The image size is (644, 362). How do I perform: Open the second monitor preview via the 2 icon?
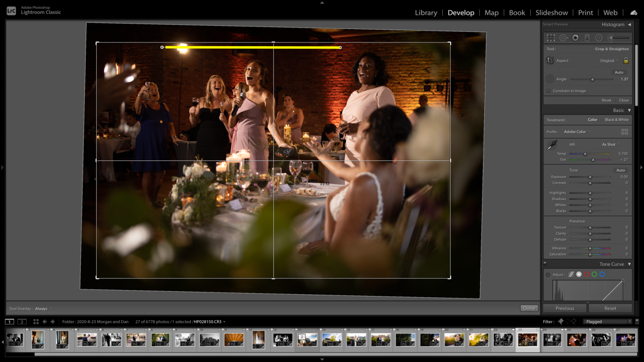tap(21, 321)
